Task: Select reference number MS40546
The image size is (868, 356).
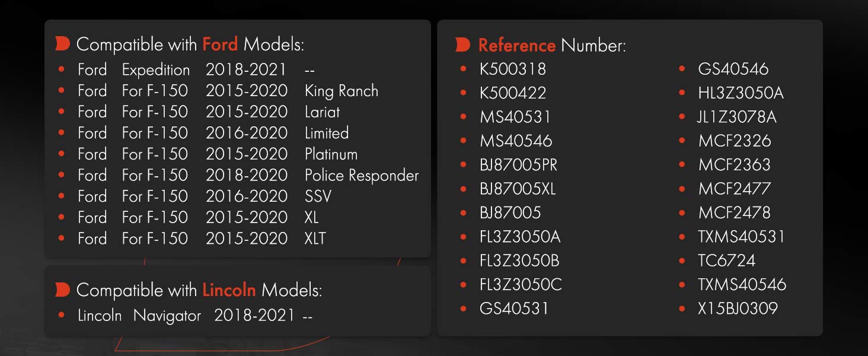Action: pyautogui.click(x=516, y=141)
